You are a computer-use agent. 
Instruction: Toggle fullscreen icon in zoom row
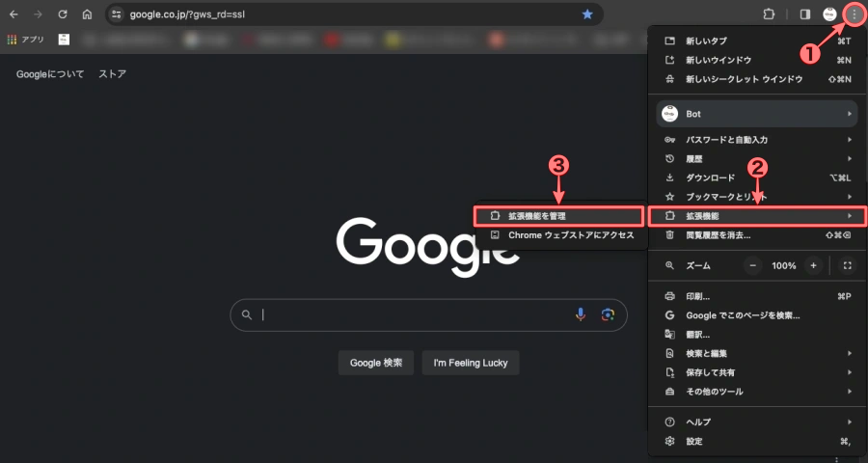(848, 266)
